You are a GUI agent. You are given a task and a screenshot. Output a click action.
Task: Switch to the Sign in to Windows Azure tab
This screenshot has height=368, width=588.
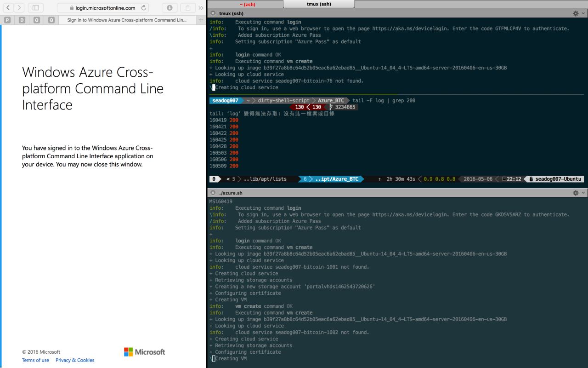pyautogui.click(x=127, y=20)
